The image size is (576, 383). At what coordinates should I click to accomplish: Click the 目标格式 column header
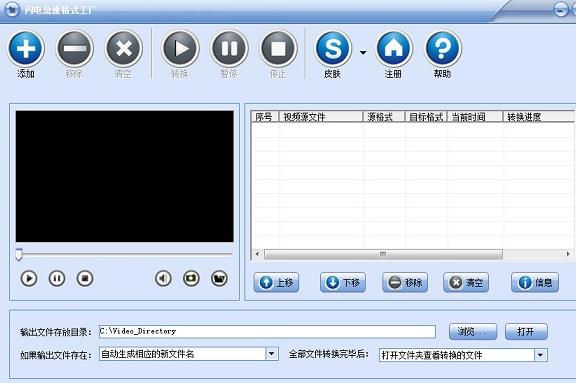click(426, 117)
